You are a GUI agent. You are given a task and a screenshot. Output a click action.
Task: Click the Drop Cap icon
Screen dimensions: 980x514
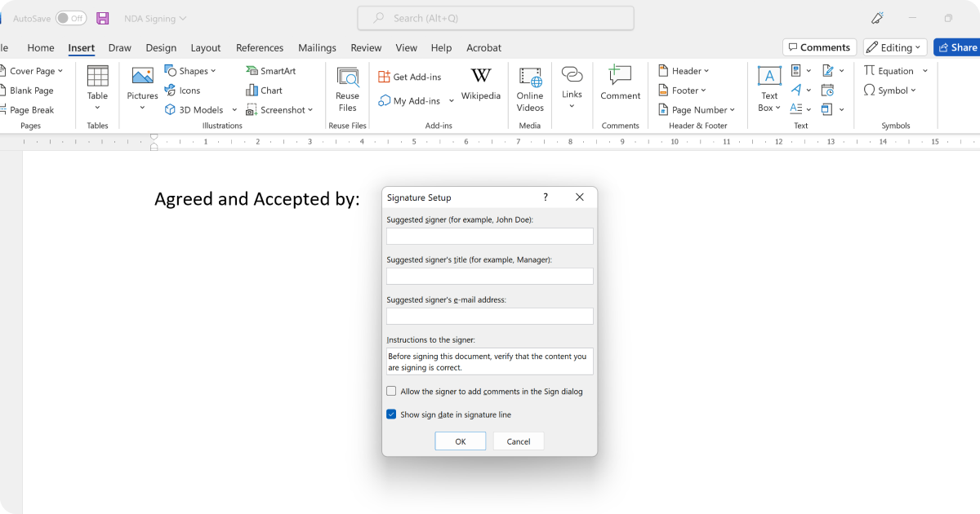(x=795, y=109)
